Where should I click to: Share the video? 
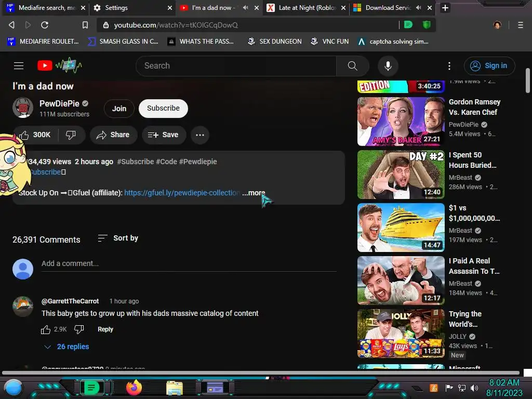[113, 135]
